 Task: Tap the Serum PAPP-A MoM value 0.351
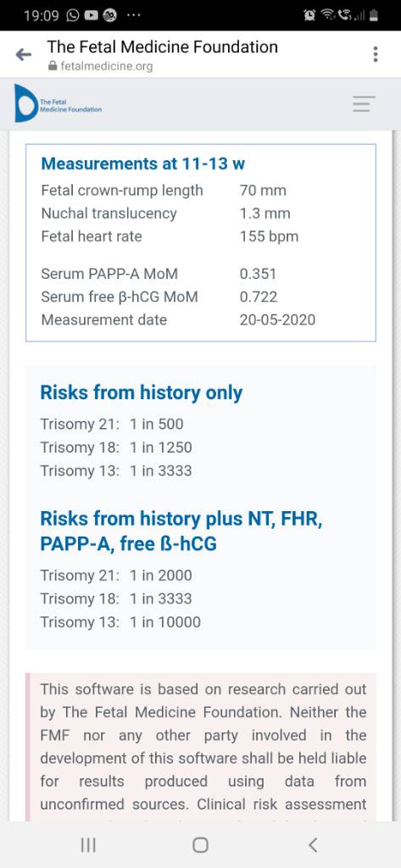point(258,274)
